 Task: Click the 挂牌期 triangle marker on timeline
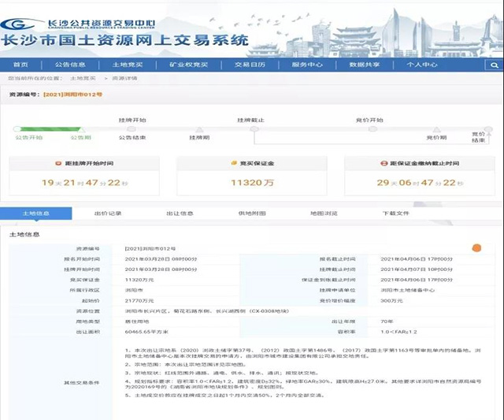(198, 130)
